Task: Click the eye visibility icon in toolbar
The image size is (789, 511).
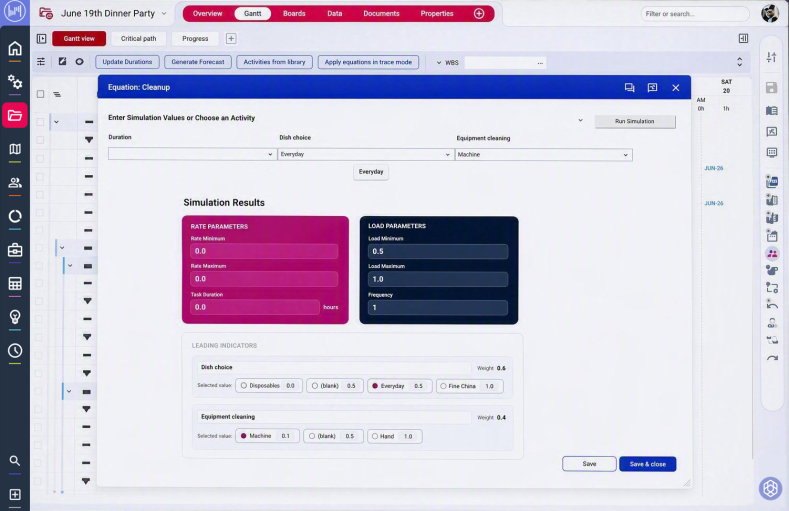Action: [80, 61]
